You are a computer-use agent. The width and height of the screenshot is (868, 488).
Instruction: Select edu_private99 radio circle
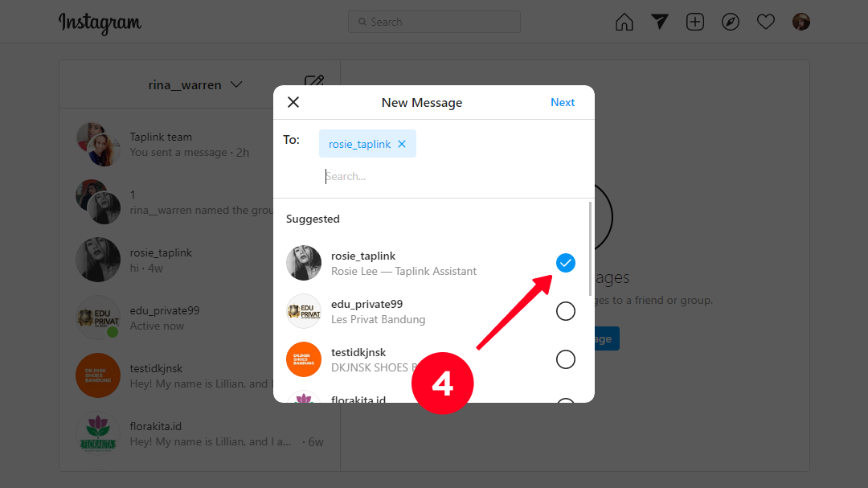(x=565, y=311)
